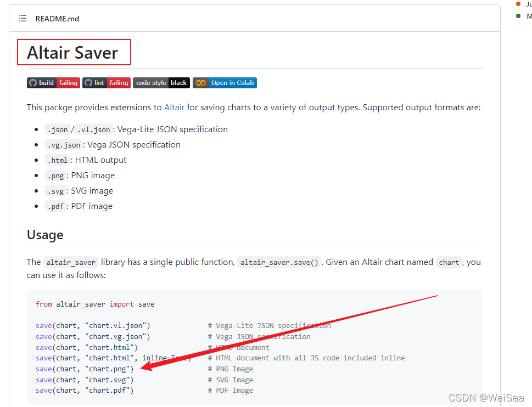Click the .vl.json inline code tag
Screen dimensions: 532x407
point(93,130)
